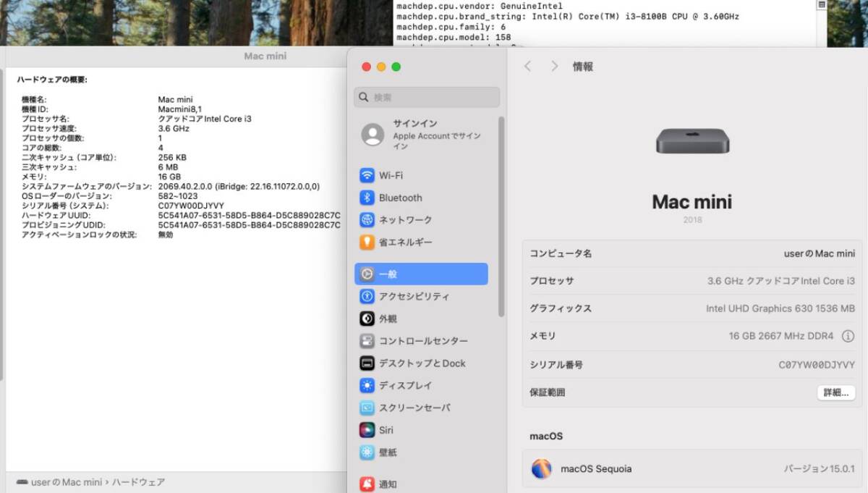
Task: Click the 二次キャッシュ 256 KB value
Action: coord(172,158)
